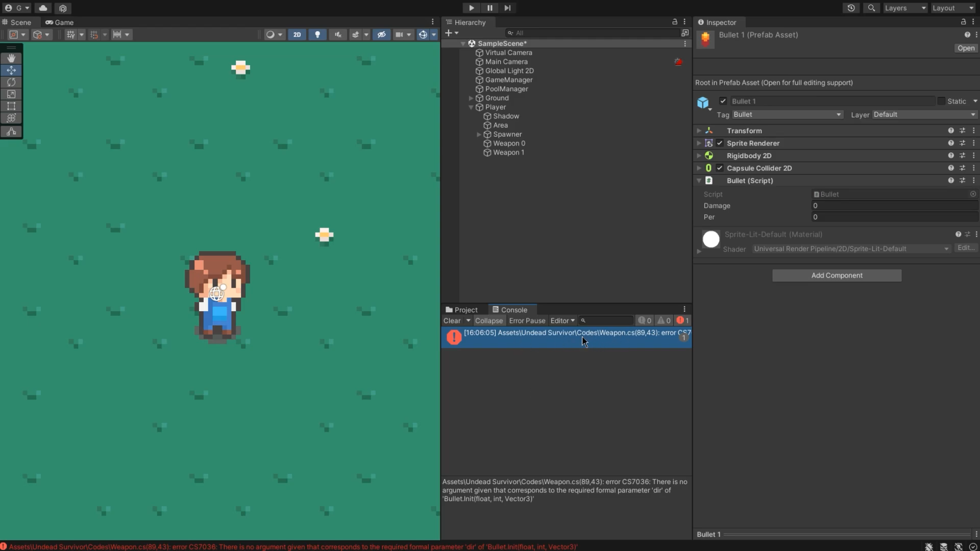Disable the Sprite Renderer component checkbox
The height and width of the screenshot is (551, 980).
pyautogui.click(x=720, y=143)
